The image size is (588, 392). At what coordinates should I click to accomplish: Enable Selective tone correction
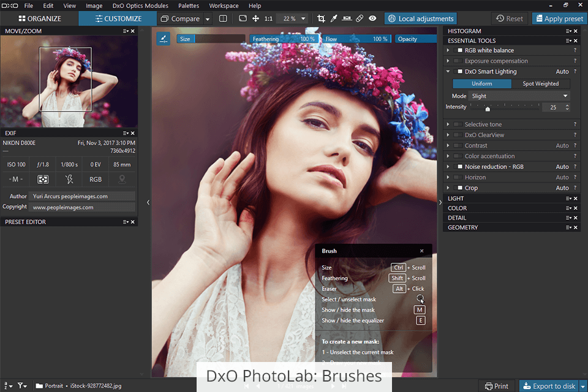[458, 124]
